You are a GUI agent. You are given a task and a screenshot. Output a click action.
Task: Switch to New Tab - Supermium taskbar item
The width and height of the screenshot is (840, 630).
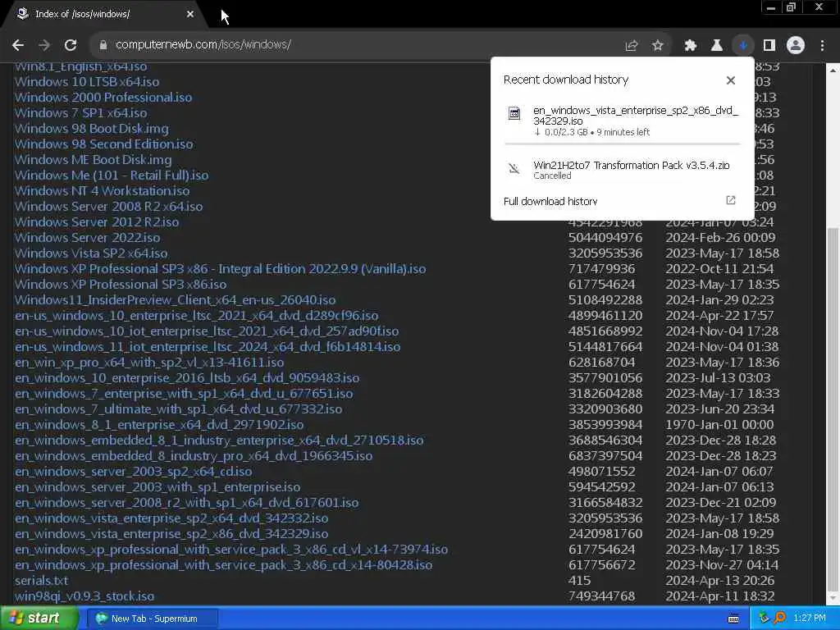(152, 619)
